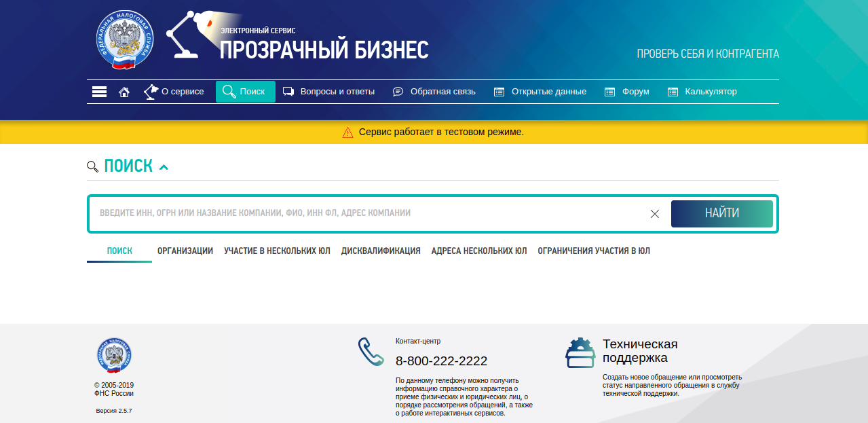Click the ПРОВЕРЬ СЕБЯ И КОНТРАГЕНТА link
868x423 pixels.
tap(708, 53)
